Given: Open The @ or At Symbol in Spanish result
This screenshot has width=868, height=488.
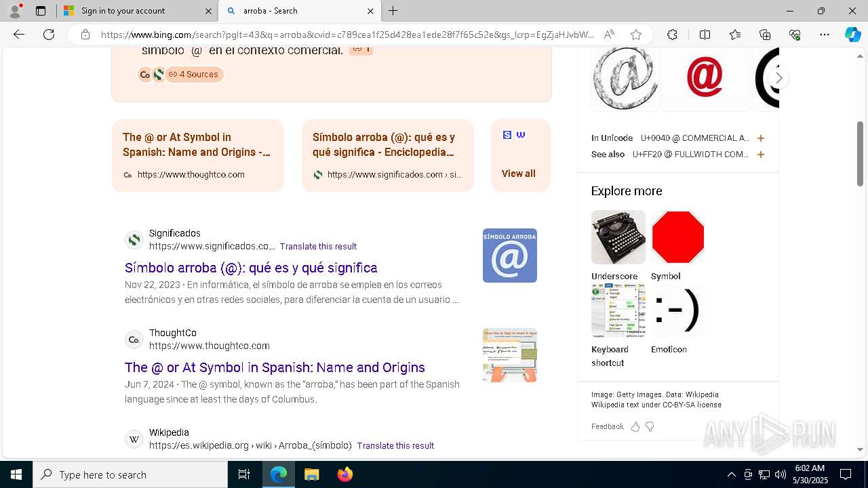Looking at the screenshot, I should [275, 367].
